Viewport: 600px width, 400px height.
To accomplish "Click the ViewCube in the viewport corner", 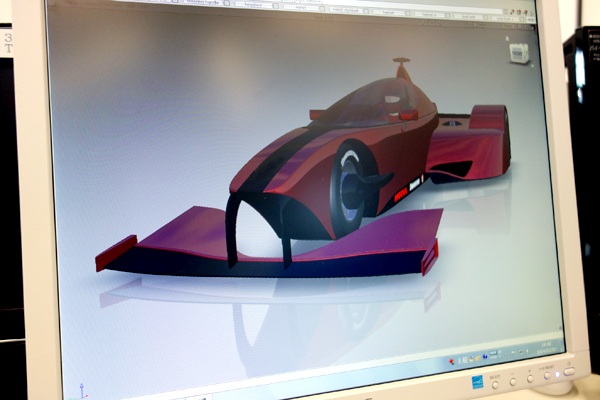I will click(517, 53).
